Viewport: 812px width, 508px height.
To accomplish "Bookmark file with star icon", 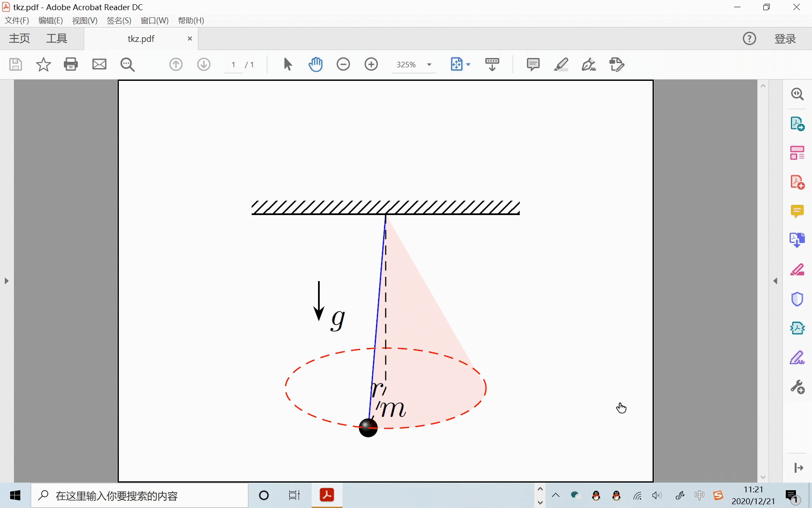I will click(x=43, y=64).
